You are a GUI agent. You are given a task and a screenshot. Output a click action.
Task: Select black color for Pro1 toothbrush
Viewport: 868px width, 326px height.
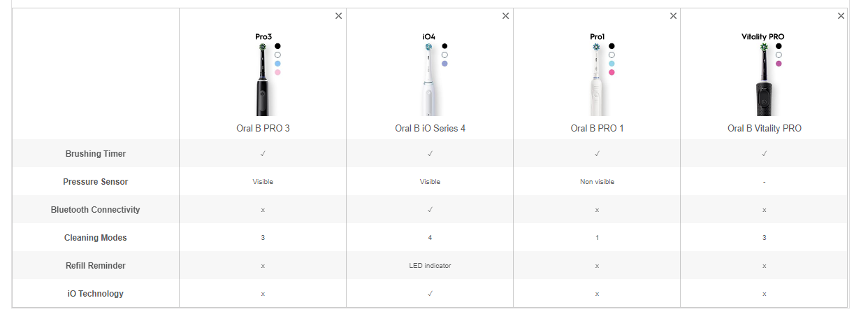[x=612, y=46]
